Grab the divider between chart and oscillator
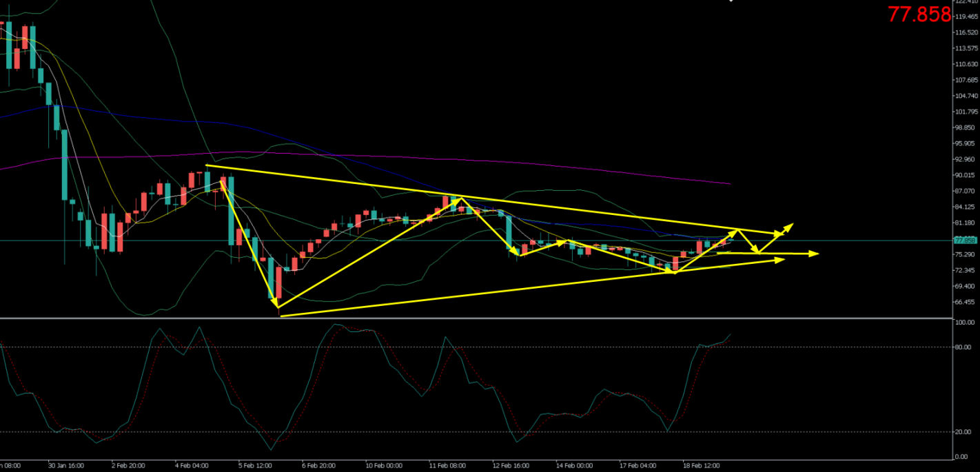The image size is (980, 472). 482,318
